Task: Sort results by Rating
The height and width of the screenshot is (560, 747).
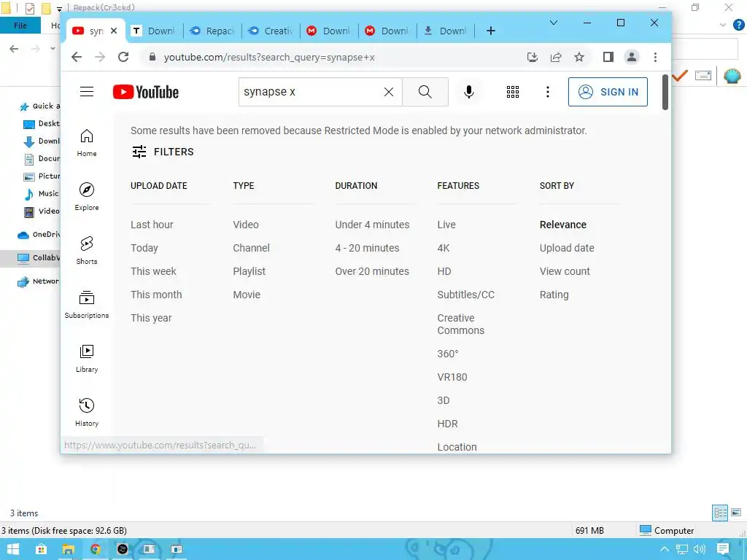Action: 554,295
